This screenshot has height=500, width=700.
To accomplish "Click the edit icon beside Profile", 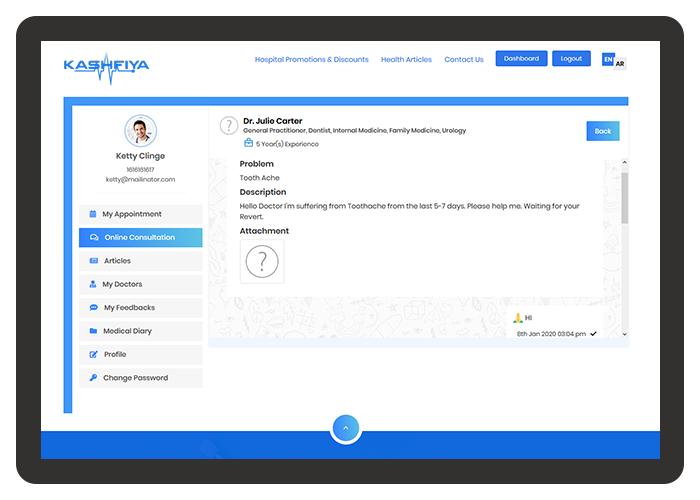I will pos(94,355).
